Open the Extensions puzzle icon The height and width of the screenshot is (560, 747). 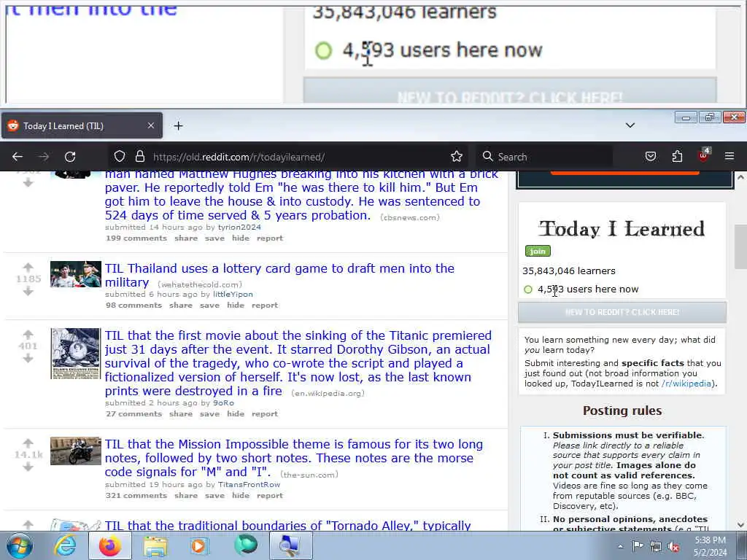(x=677, y=157)
